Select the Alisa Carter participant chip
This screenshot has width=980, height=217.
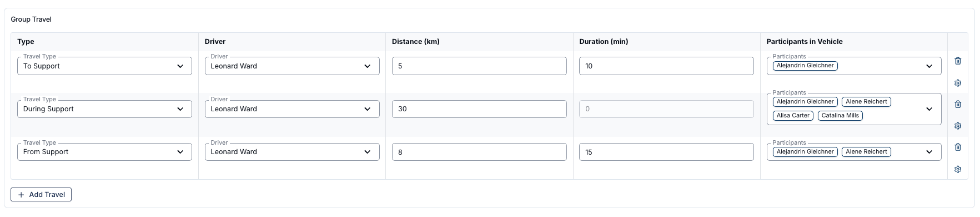[x=793, y=116]
